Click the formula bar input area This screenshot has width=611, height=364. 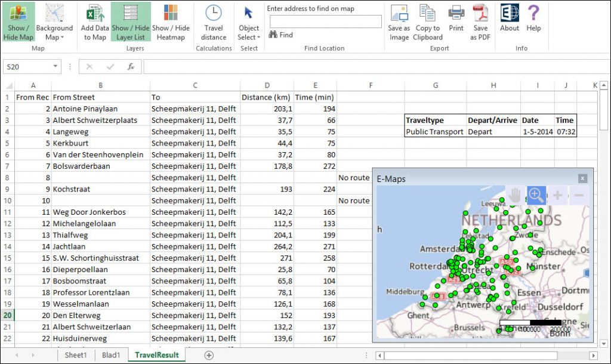(376, 67)
